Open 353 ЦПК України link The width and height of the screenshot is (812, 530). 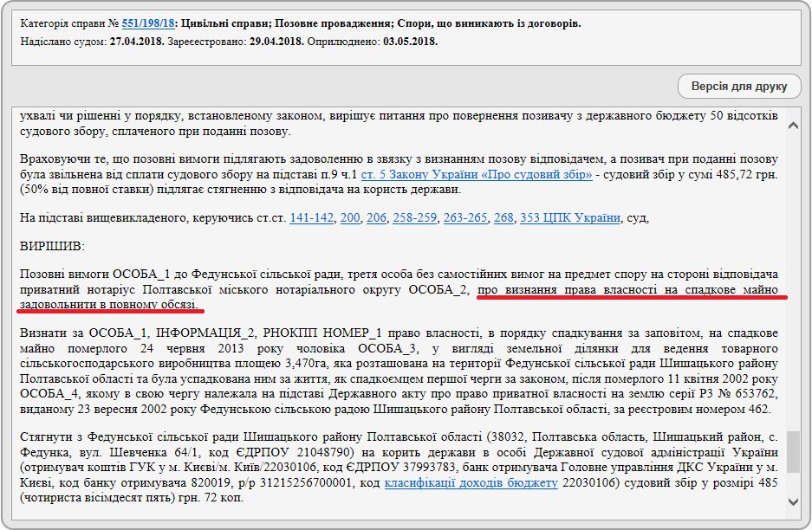[569, 218]
